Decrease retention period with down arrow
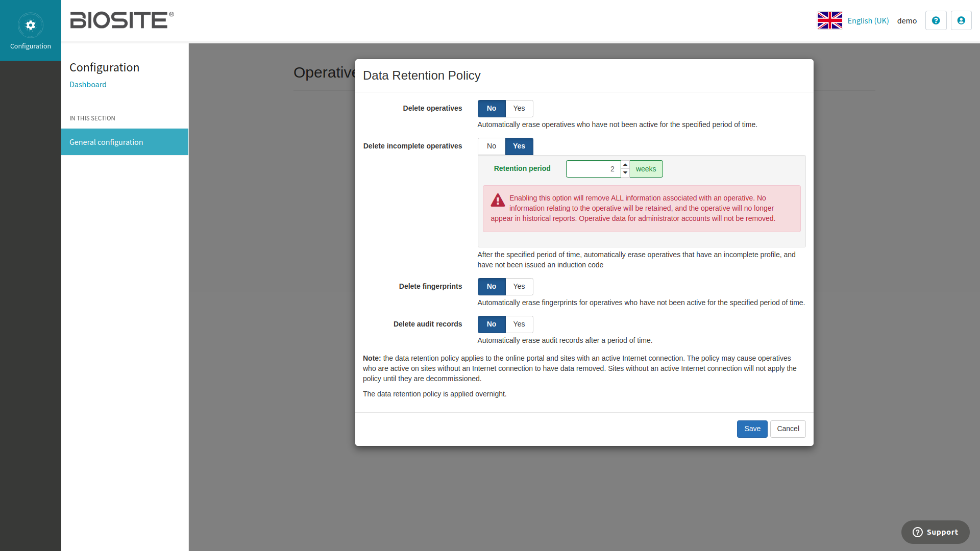The width and height of the screenshot is (980, 551). click(625, 173)
